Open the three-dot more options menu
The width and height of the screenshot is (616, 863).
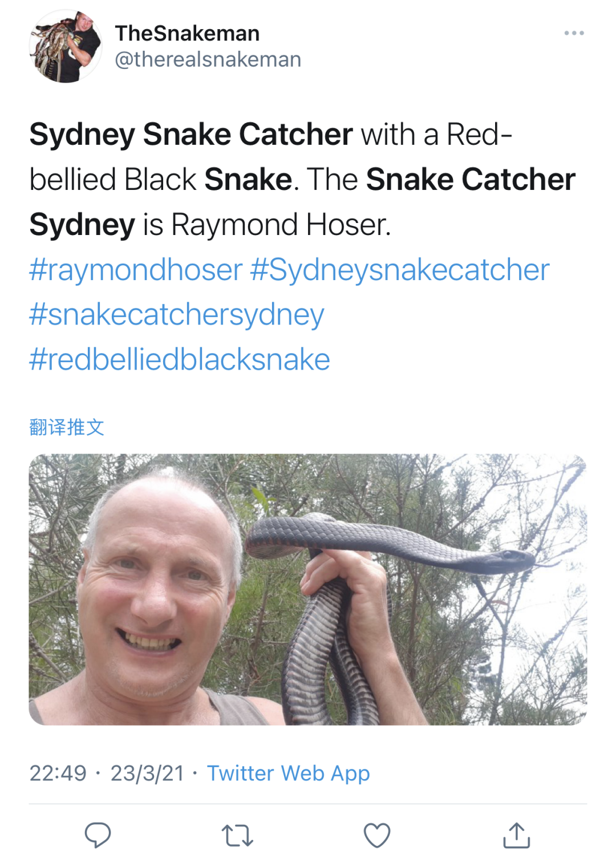[x=574, y=33]
